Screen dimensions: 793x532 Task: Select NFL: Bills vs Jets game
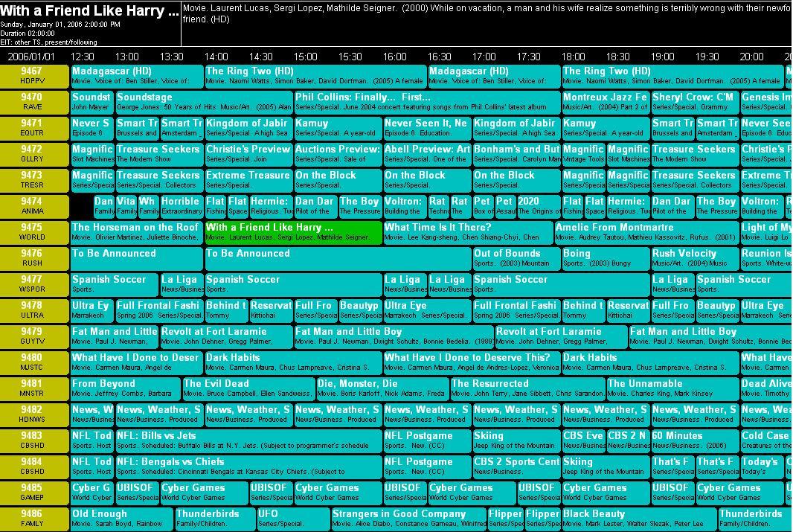(248, 440)
